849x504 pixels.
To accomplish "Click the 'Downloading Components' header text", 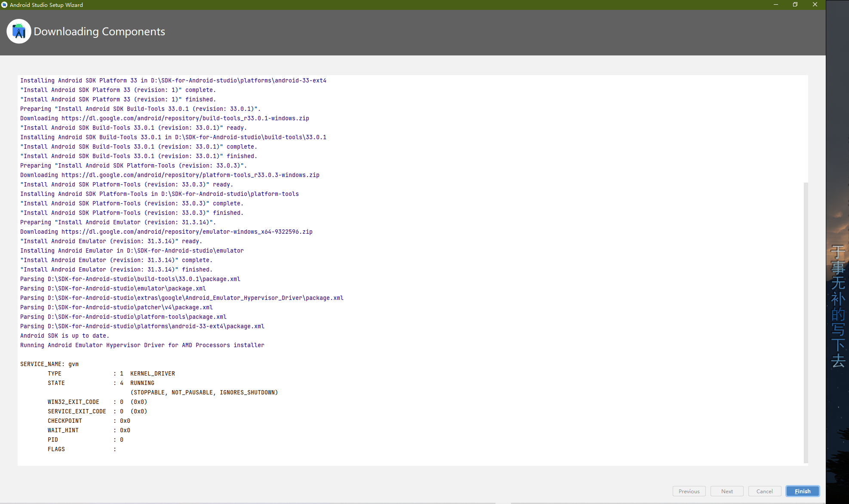I will tap(99, 31).
